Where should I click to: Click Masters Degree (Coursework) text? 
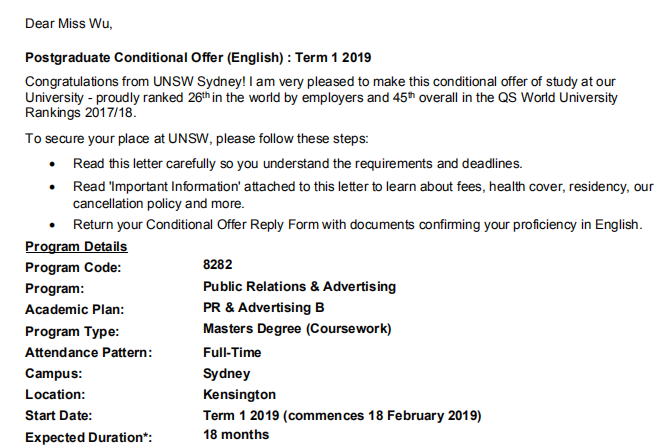click(297, 329)
